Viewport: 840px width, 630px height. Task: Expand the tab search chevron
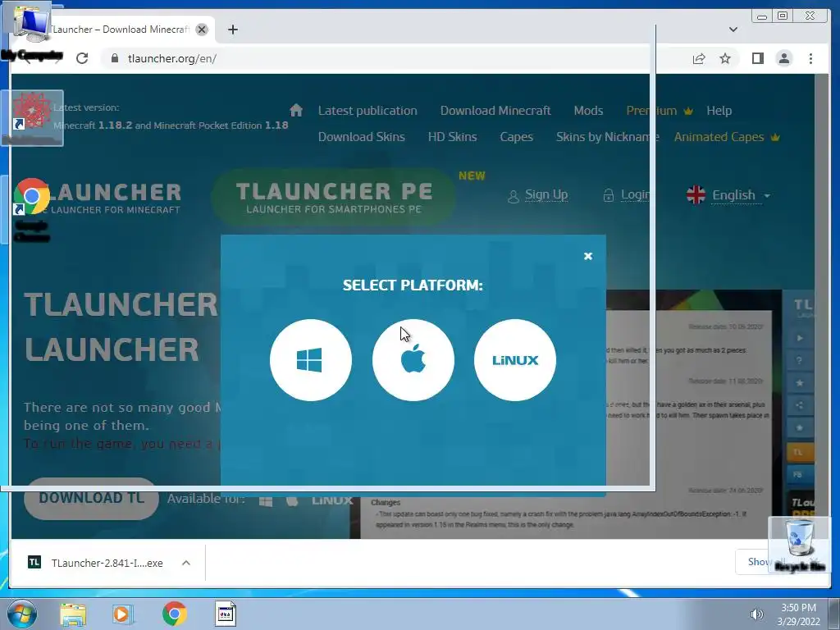tap(733, 30)
